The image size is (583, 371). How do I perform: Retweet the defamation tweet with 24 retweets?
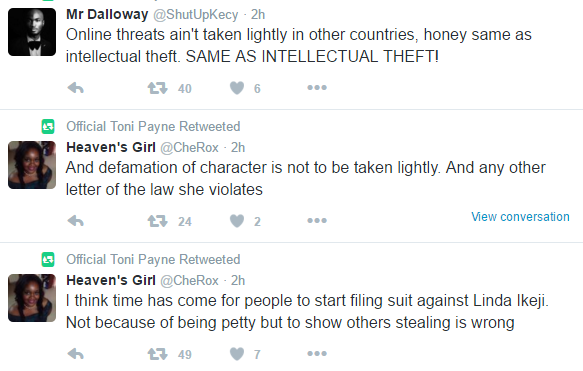coord(158,221)
